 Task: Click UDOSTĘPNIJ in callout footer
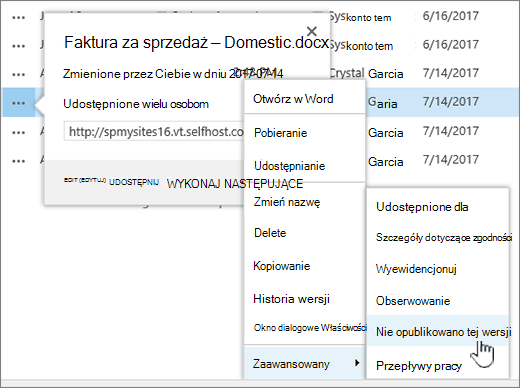134,182
